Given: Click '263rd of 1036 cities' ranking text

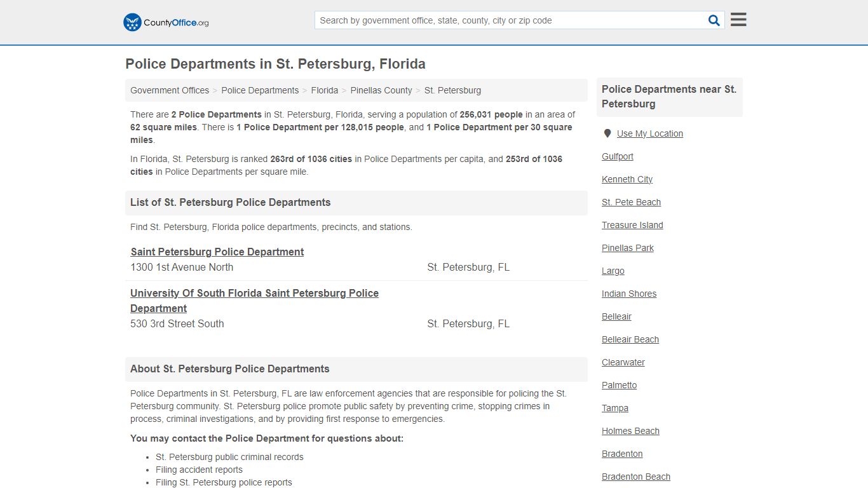Looking at the screenshot, I should pos(311,159).
